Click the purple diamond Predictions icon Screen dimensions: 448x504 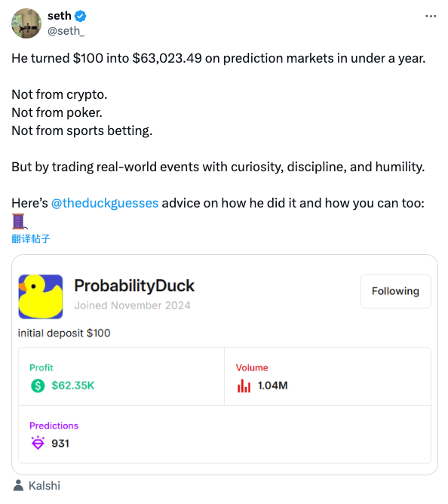(x=38, y=443)
